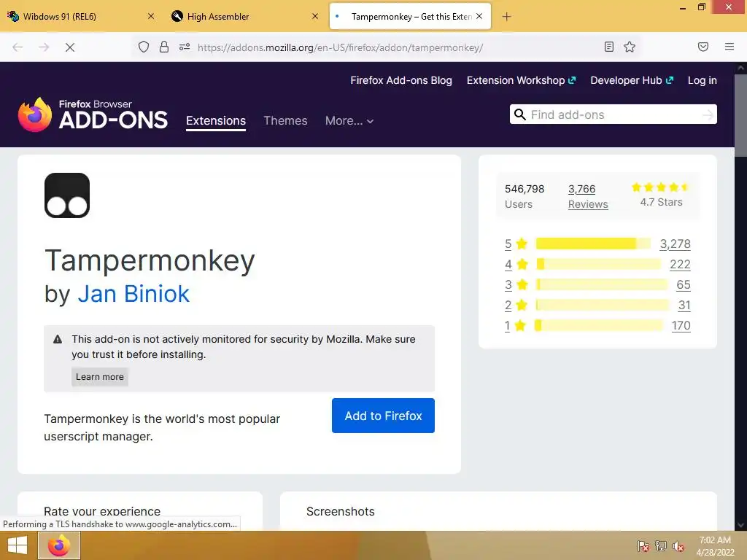Open the tracking protection shield icon
Screen dimensions: 747x560
[x=144, y=47]
